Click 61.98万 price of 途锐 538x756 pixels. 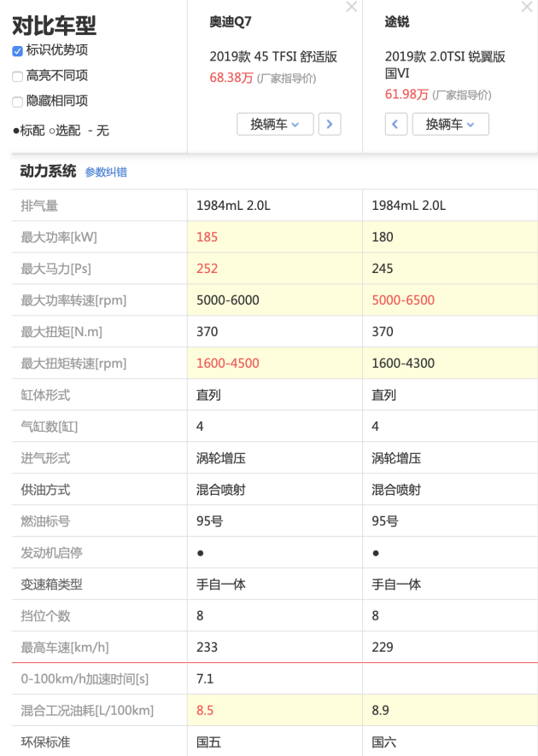point(406,94)
